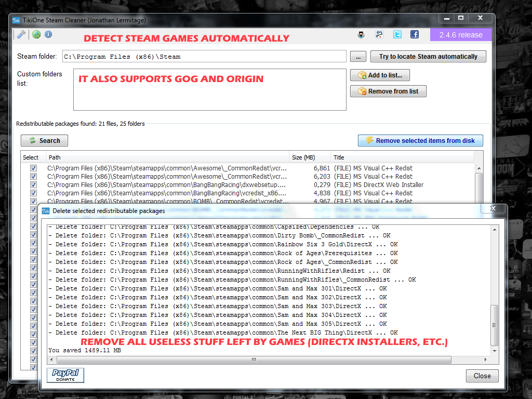Select the Sam and Max 303 line
This screenshot has width=532, height=399.
(218, 306)
